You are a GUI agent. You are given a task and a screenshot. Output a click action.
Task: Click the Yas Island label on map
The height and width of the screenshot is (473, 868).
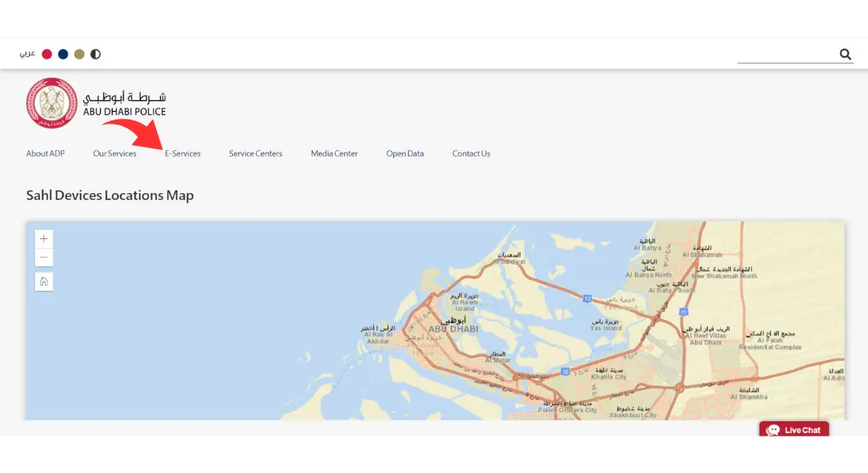605,328
